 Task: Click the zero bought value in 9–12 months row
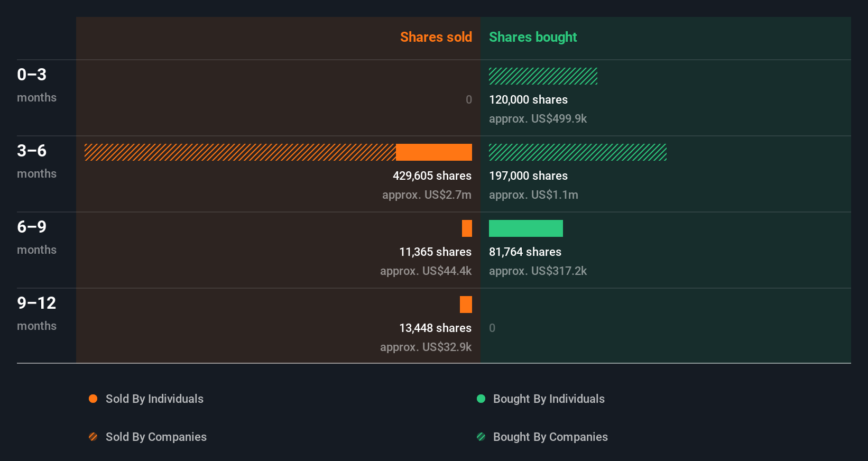(492, 328)
